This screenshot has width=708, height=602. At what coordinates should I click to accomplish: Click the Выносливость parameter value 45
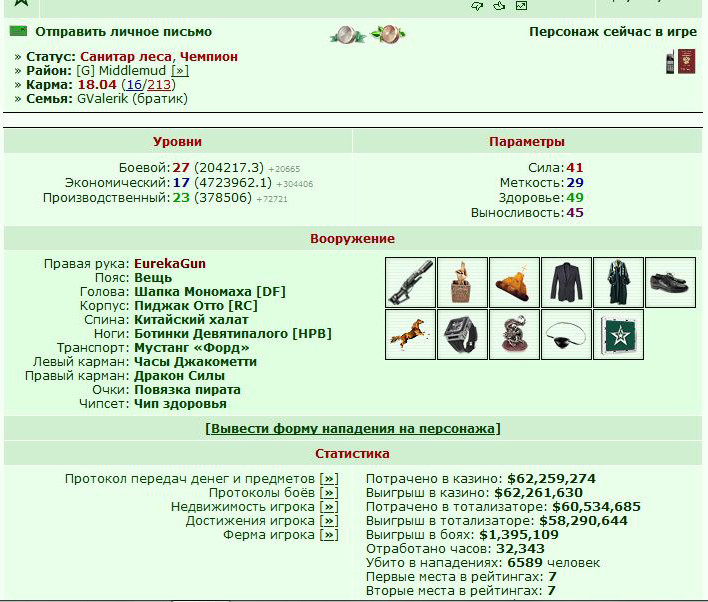575,212
